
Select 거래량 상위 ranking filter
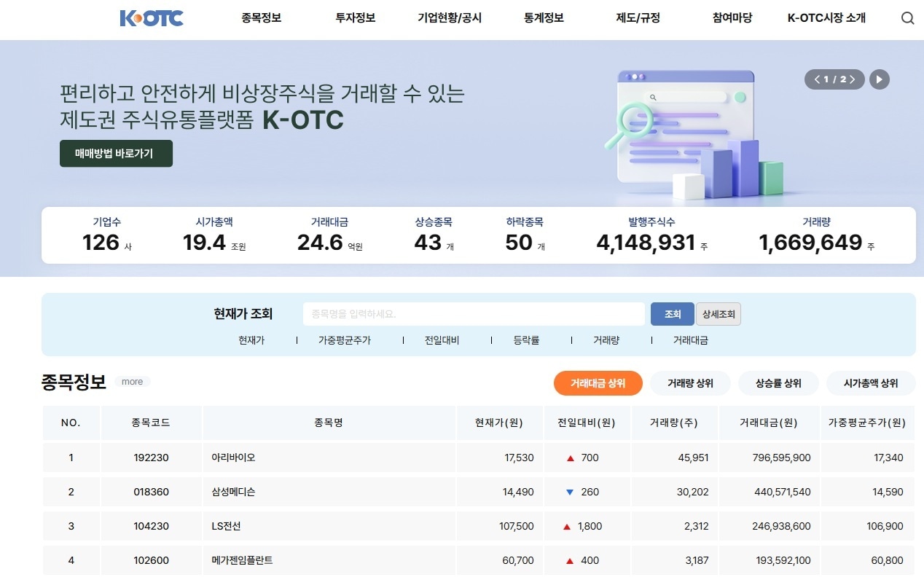tap(689, 382)
